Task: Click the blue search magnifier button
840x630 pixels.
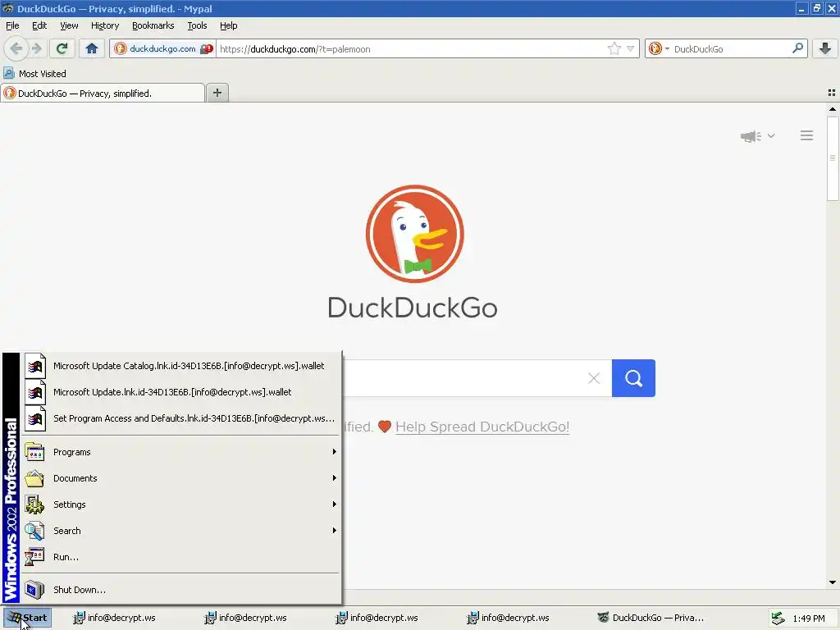Action: pyautogui.click(x=633, y=378)
